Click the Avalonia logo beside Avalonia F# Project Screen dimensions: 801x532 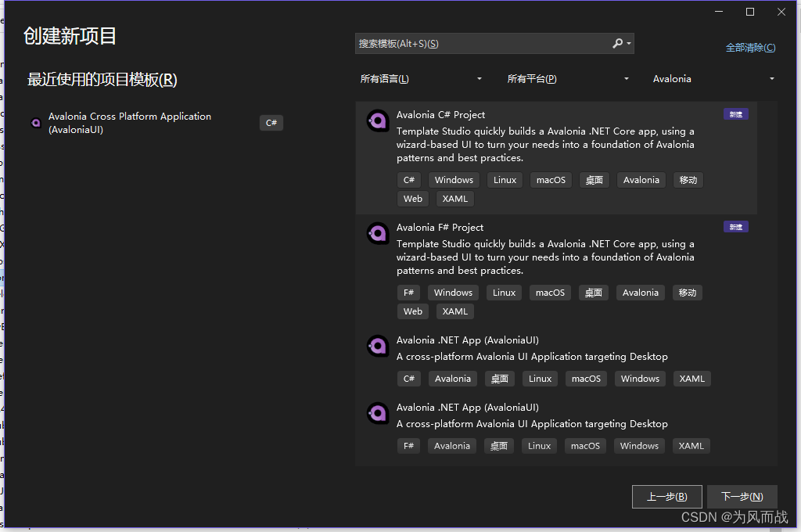coord(378,233)
